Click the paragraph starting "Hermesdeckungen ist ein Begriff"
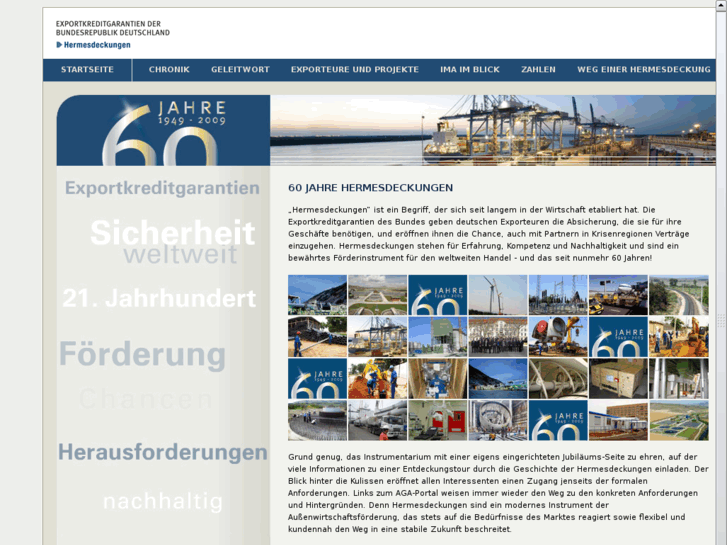The width and height of the screenshot is (727, 545). [x=489, y=234]
